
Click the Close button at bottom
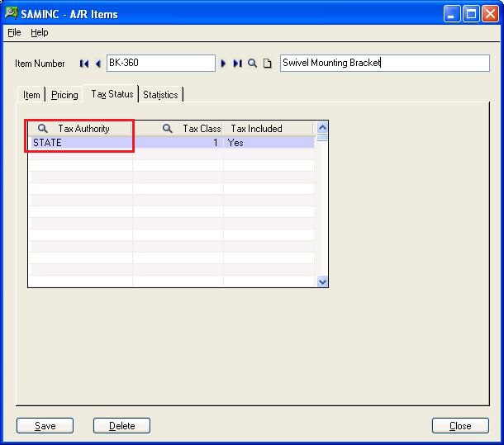460,426
